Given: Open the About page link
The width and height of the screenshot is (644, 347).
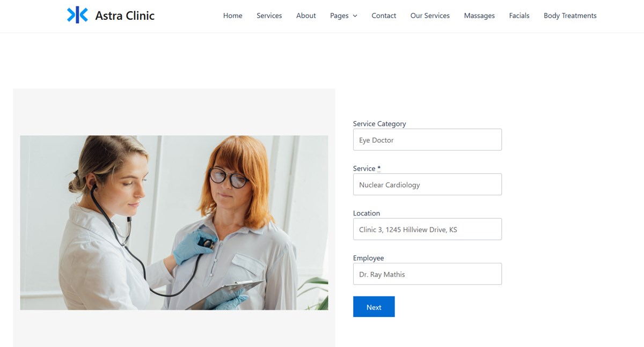Looking at the screenshot, I should (306, 16).
